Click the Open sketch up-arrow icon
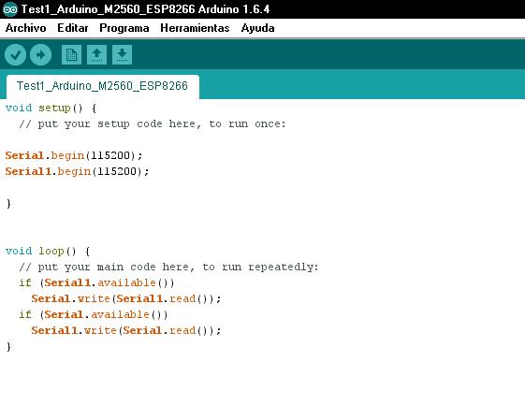Image resolution: width=525 pixels, height=420 pixels. (96, 54)
